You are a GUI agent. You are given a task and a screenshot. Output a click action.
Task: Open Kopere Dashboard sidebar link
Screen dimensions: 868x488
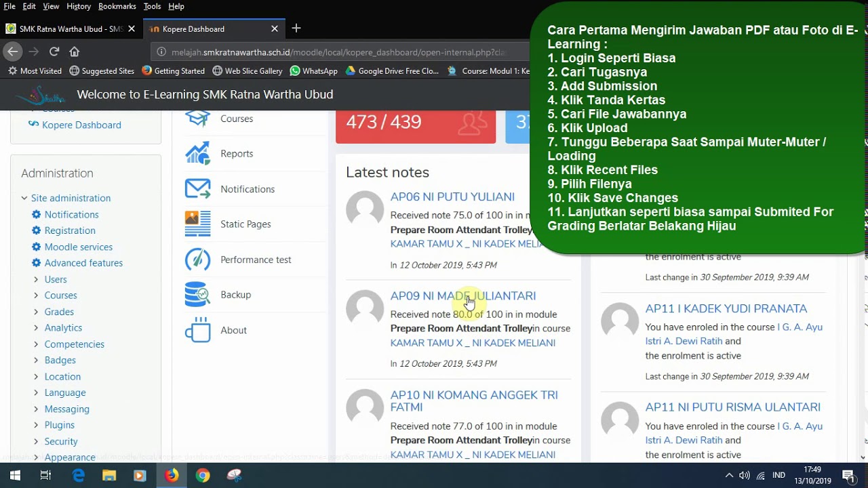81,125
